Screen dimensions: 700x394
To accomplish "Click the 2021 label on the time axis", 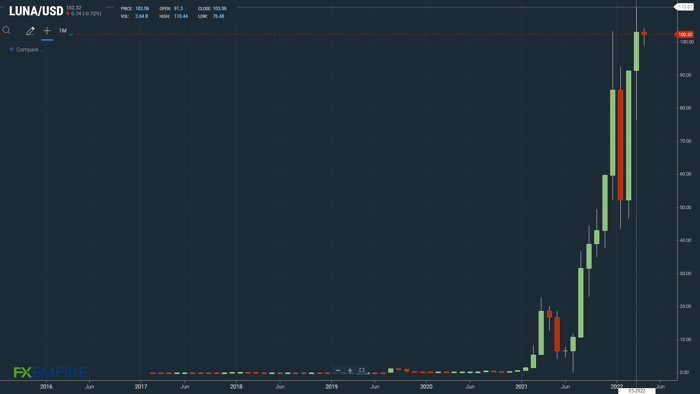I will [521, 386].
